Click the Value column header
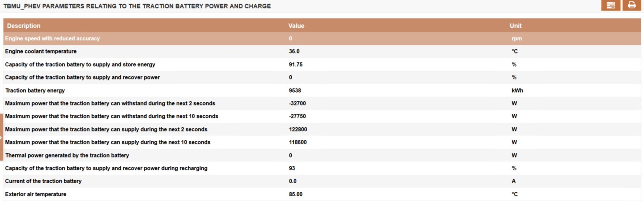 point(296,26)
